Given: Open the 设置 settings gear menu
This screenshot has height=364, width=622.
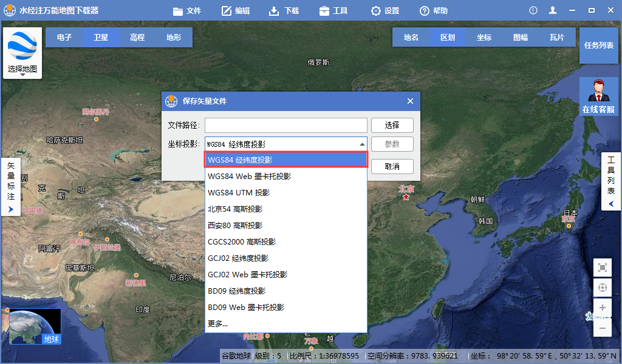Looking at the screenshot, I should [384, 10].
